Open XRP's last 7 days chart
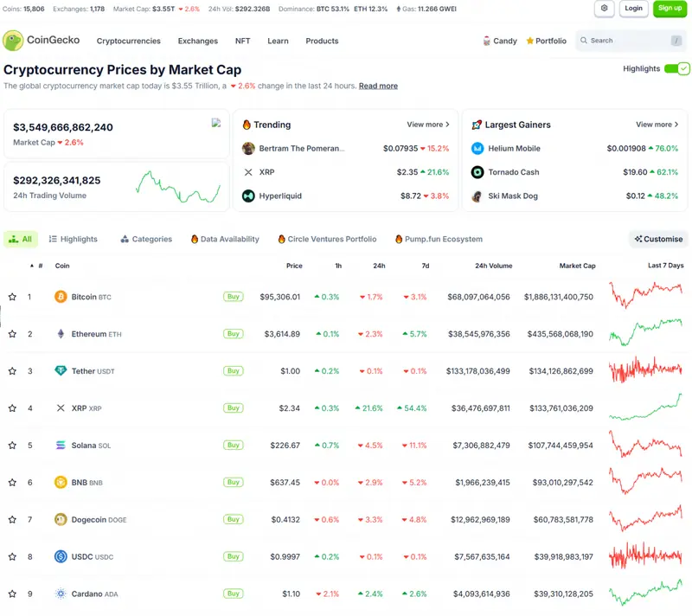The height and width of the screenshot is (616, 692). pos(645,407)
